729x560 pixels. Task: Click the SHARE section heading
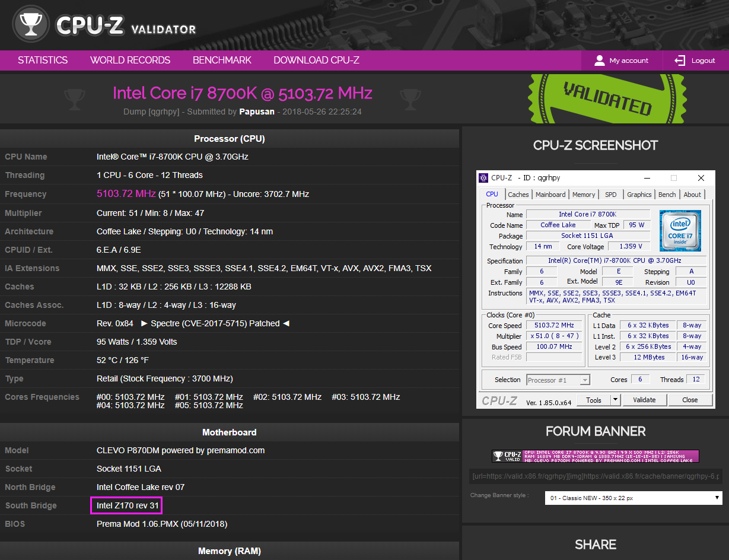(596, 545)
